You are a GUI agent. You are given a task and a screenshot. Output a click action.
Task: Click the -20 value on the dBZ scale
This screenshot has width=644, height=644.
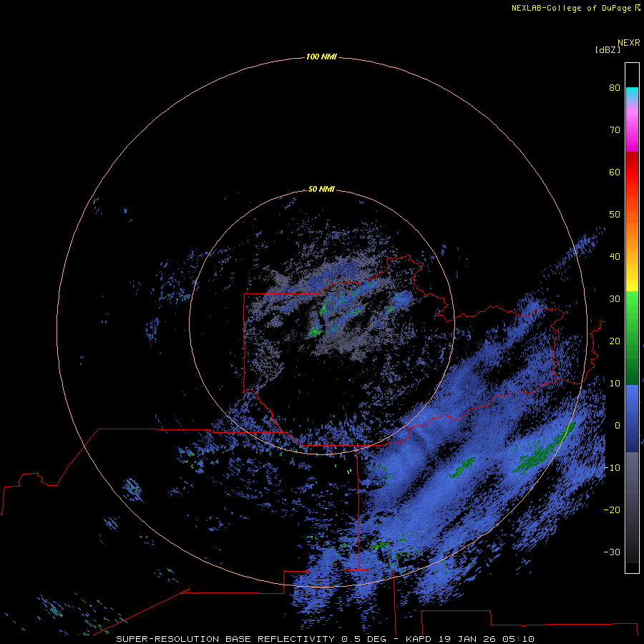[x=612, y=510]
